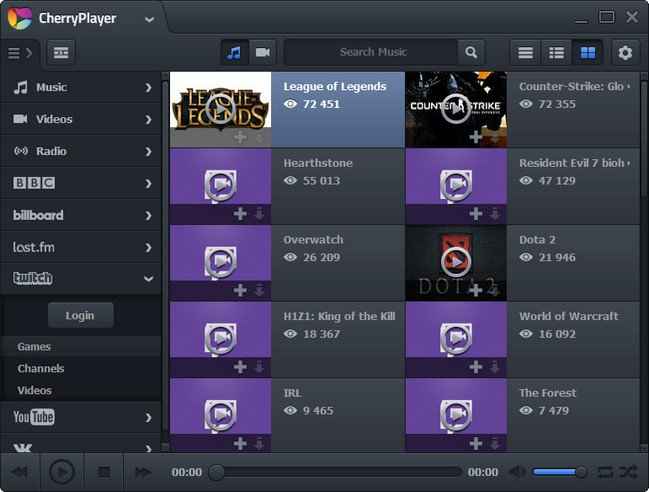Adjust the volume slider
Screen dimensions: 649x492
coord(560,471)
